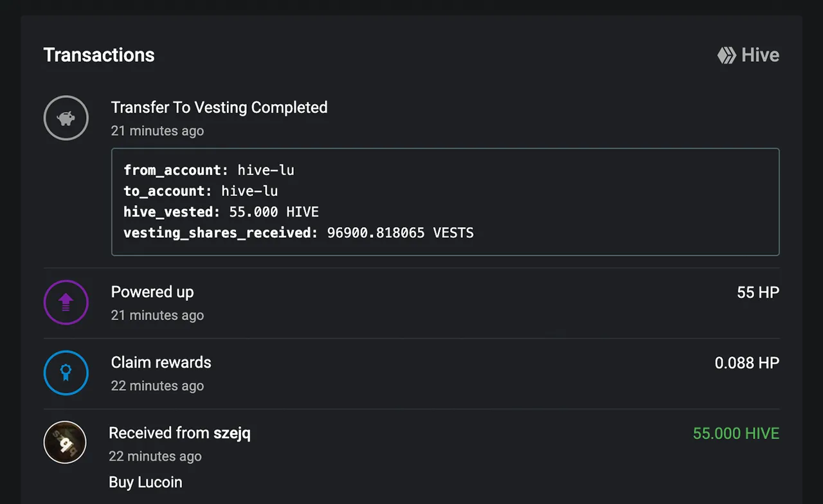This screenshot has height=504, width=823.
Task: Click the piggy bank vesting icon
Action: coord(66,118)
